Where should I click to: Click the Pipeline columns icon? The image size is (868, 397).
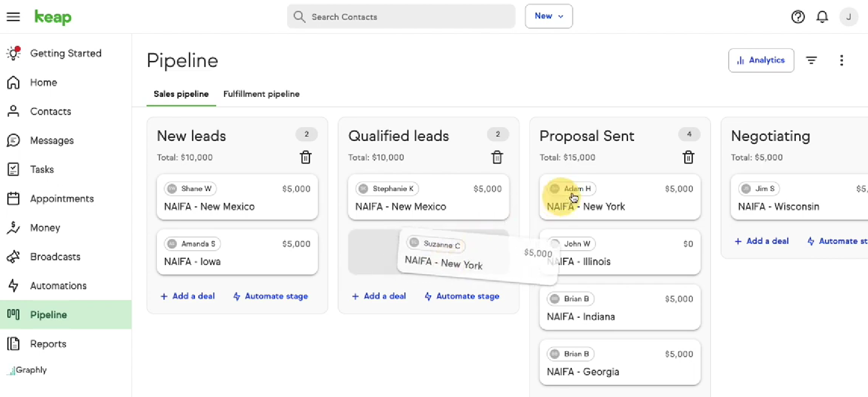pos(14,315)
